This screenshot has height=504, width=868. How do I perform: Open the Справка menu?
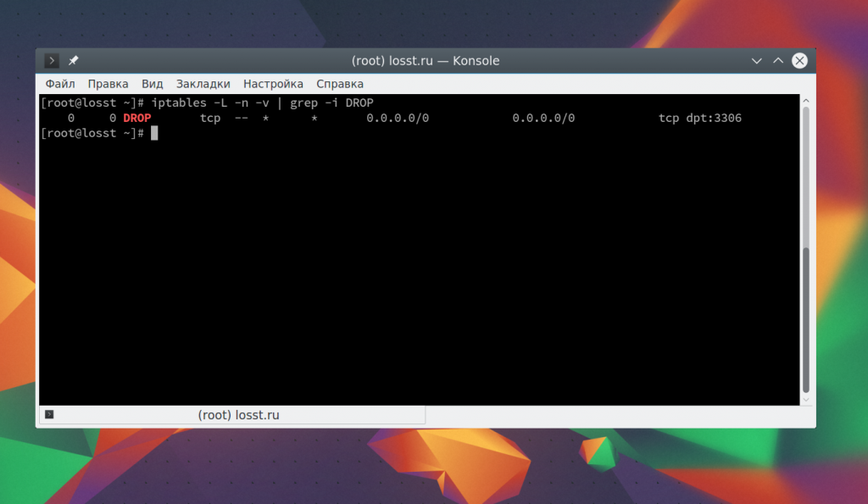point(340,84)
